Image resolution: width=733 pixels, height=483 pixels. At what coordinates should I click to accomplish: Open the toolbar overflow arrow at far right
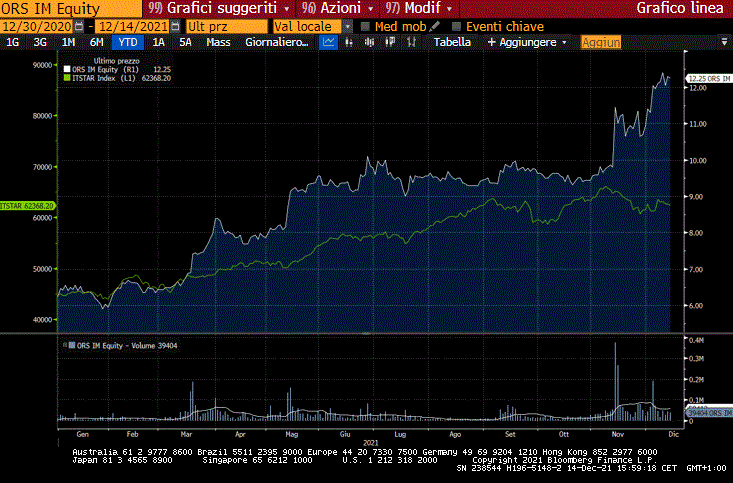724,42
